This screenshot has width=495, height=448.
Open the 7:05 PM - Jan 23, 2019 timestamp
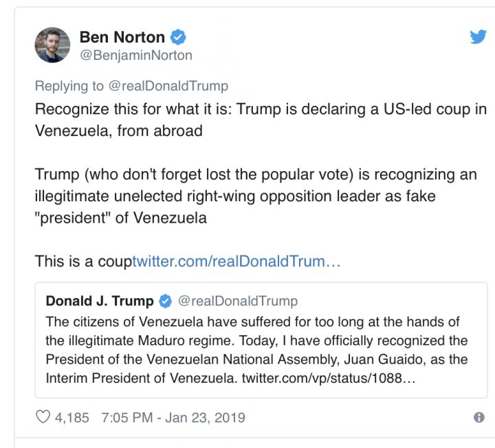173,417
